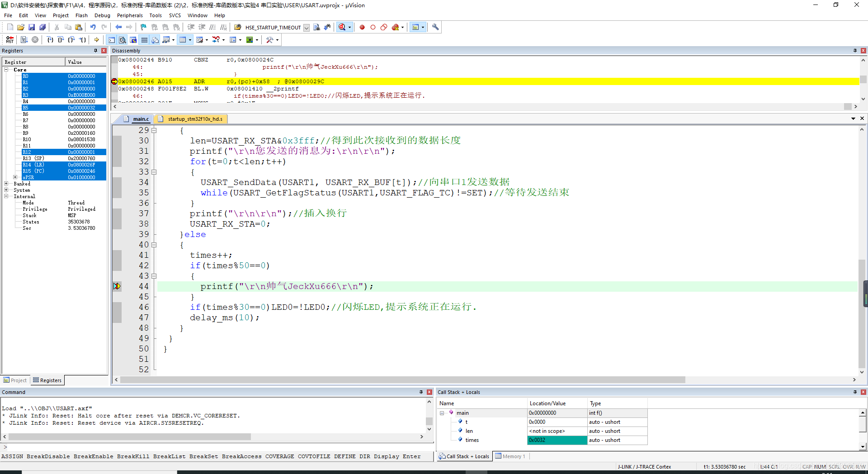This screenshot has width=868, height=474.
Task: Step out of the current function
Action: 72,40
